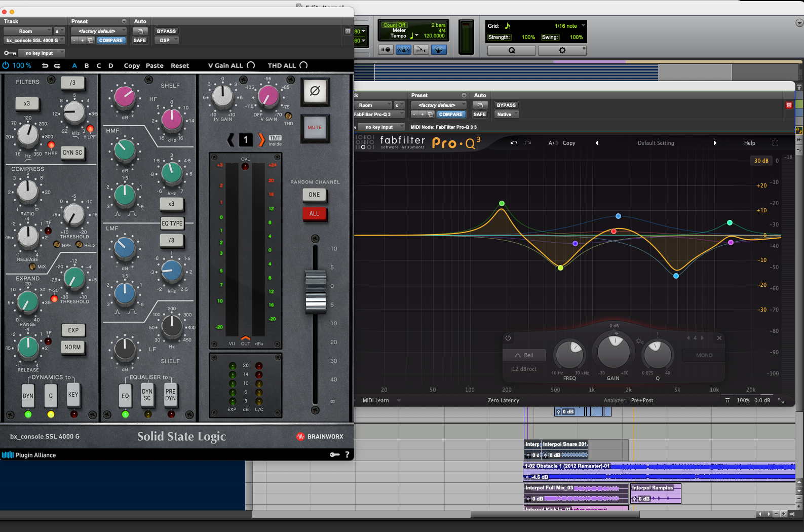Image resolution: width=804 pixels, height=532 pixels.
Task: Click the HF shelf gain pink knob
Action: click(125, 97)
